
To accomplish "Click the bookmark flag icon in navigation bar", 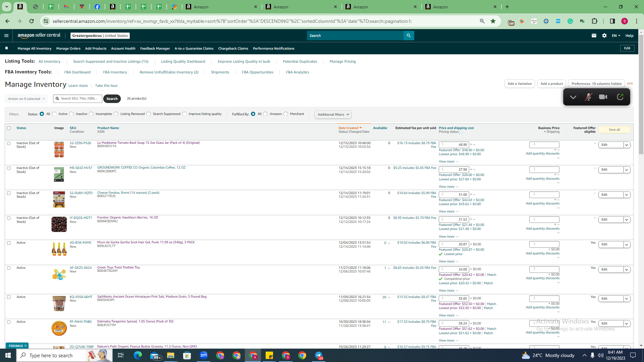I will pyautogui.click(x=7, y=48).
